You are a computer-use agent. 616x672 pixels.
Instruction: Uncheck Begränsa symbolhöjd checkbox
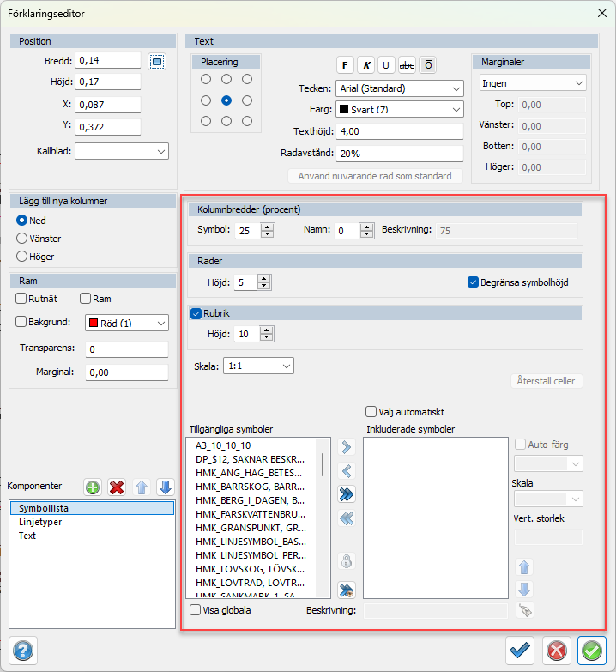[x=473, y=282]
